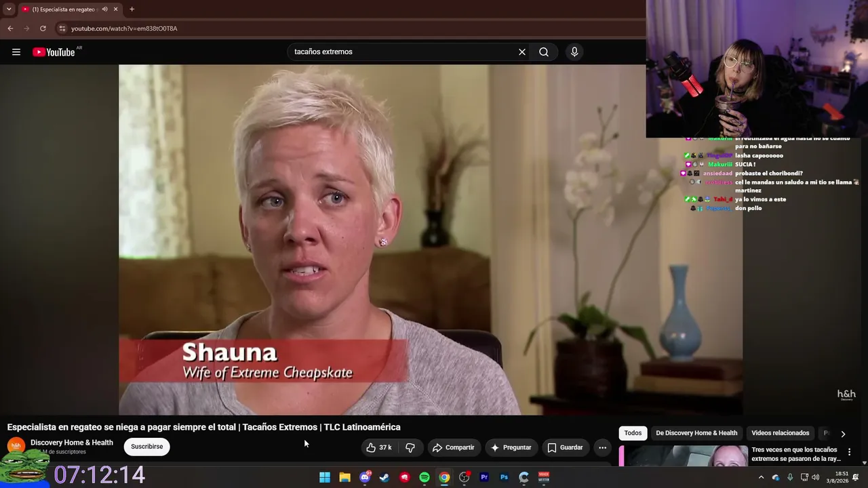Go back to the previous page
The height and width of the screenshot is (488, 868).
click(10, 28)
